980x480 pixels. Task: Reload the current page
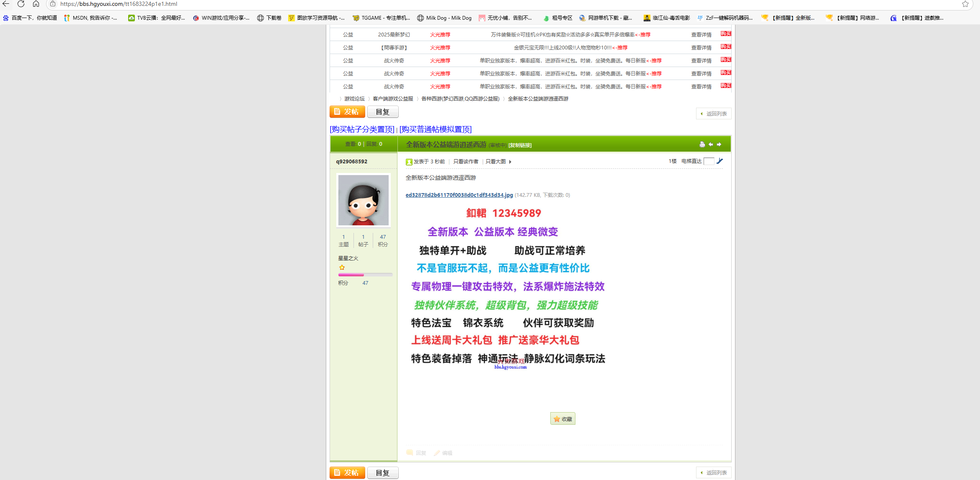point(21,4)
